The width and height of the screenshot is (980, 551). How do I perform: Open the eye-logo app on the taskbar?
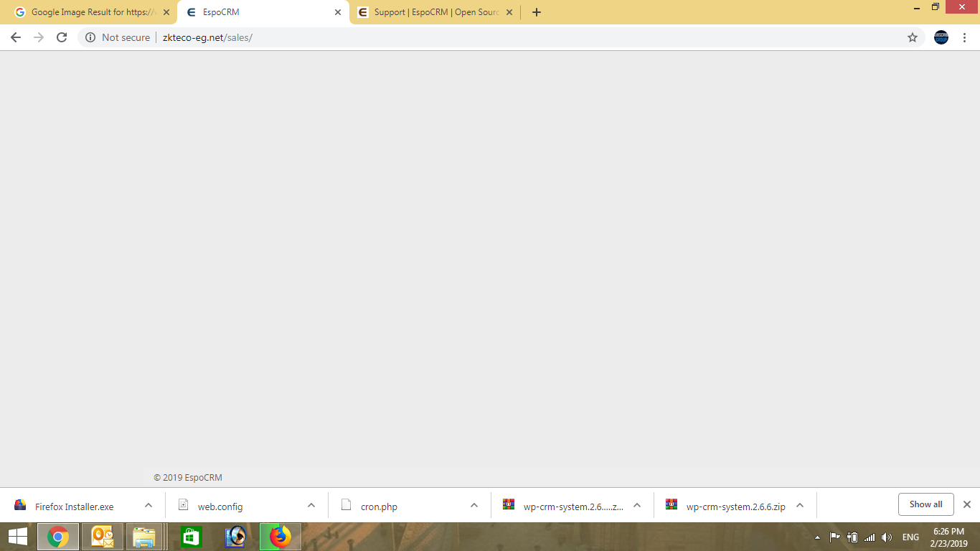[x=235, y=537]
